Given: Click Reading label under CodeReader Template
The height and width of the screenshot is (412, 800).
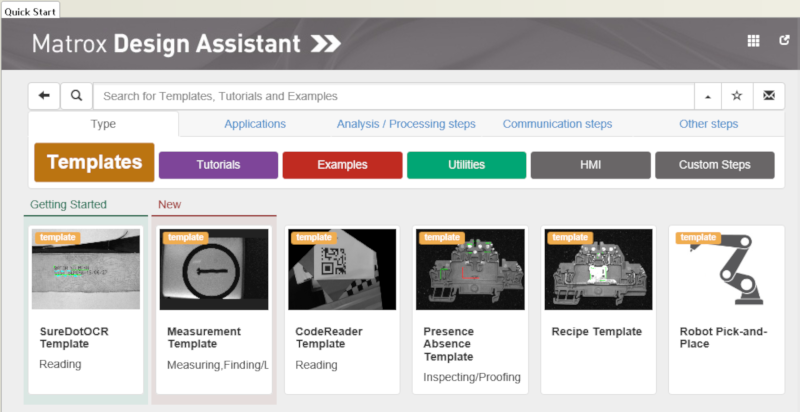Looking at the screenshot, I should (316, 365).
